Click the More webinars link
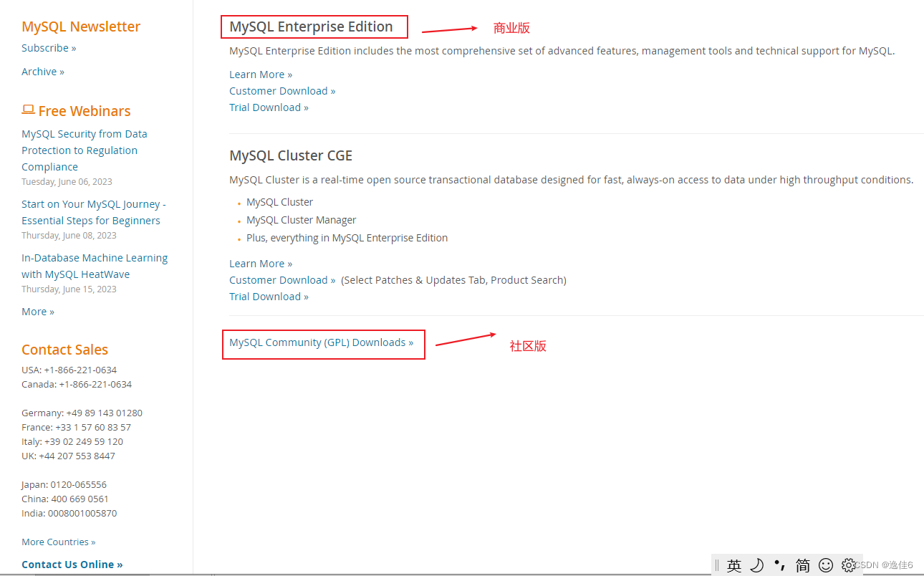The height and width of the screenshot is (576, 924). 38,312
